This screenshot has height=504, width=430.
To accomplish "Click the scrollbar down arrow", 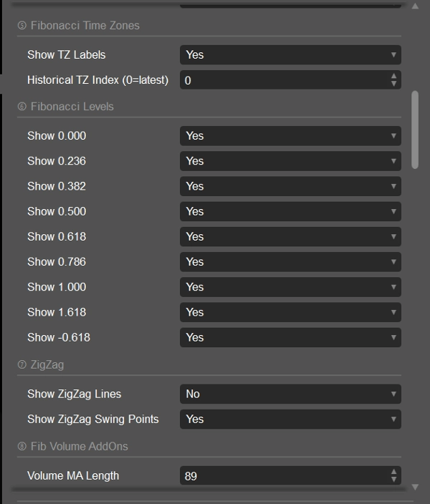I will click(415, 488).
